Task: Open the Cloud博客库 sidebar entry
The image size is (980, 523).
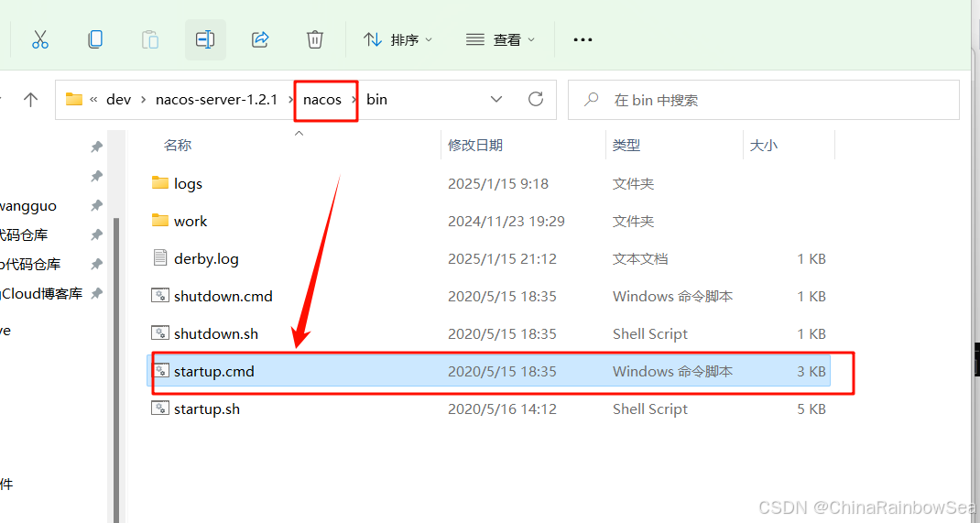Action: [x=41, y=294]
